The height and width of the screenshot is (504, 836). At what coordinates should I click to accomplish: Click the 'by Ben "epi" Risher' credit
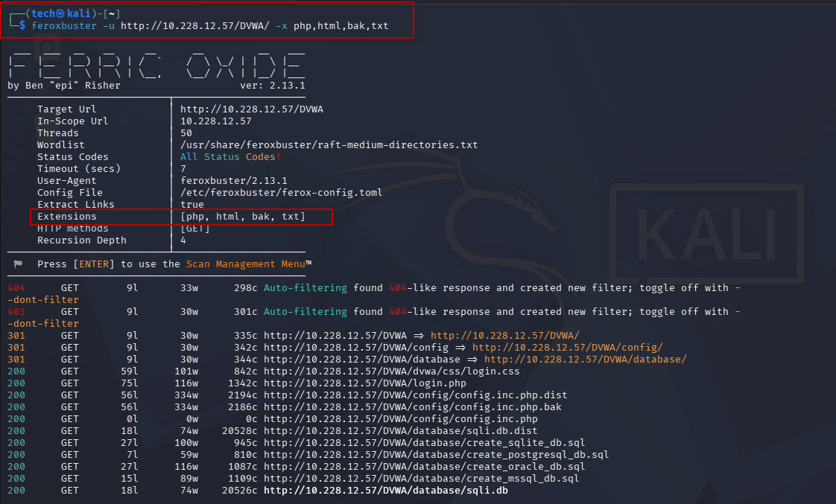click(x=64, y=86)
